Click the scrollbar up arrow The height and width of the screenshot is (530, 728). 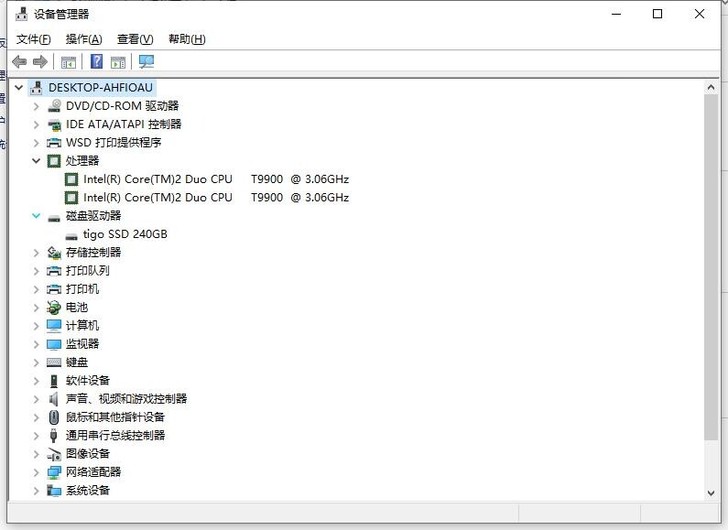(x=711, y=87)
